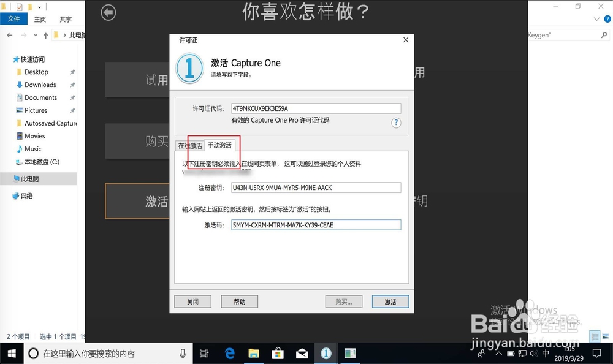The width and height of the screenshot is (613, 364).
Task: Click the 注册密钥 field
Action: pos(316,188)
